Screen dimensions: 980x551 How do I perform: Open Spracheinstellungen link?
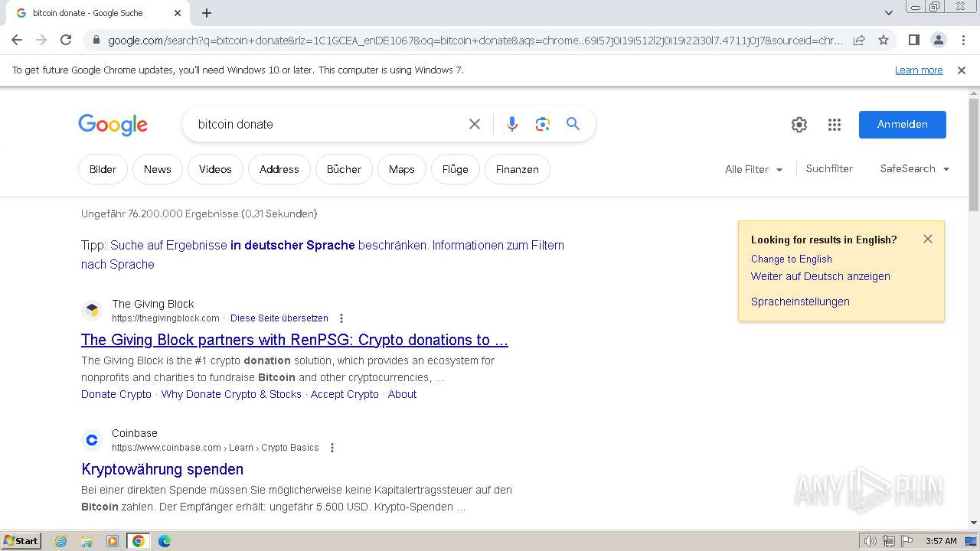click(x=800, y=302)
